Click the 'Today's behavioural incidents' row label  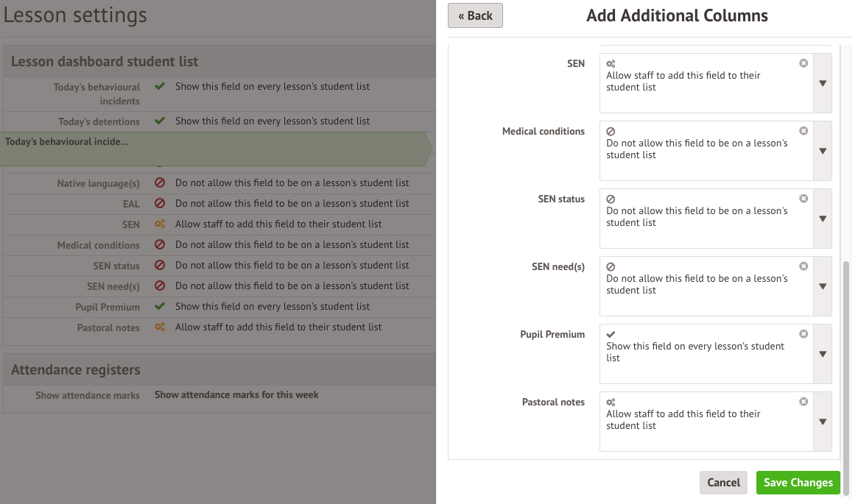point(97,93)
